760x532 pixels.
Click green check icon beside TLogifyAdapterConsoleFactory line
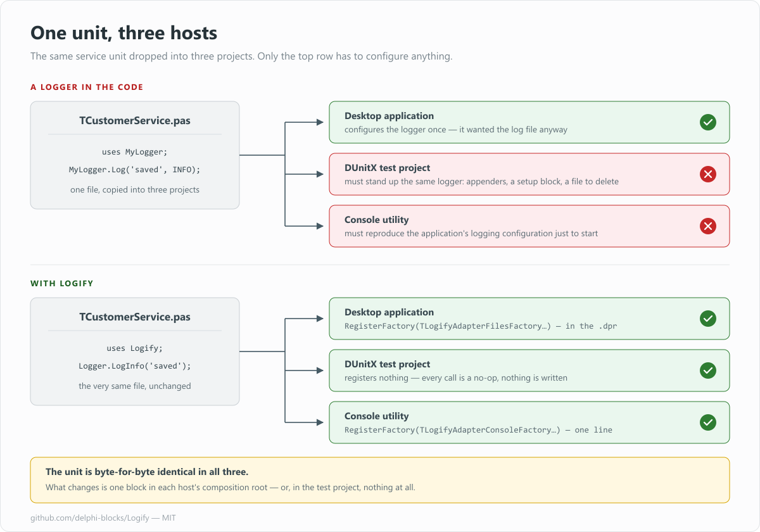pyautogui.click(x=708, y=422)
